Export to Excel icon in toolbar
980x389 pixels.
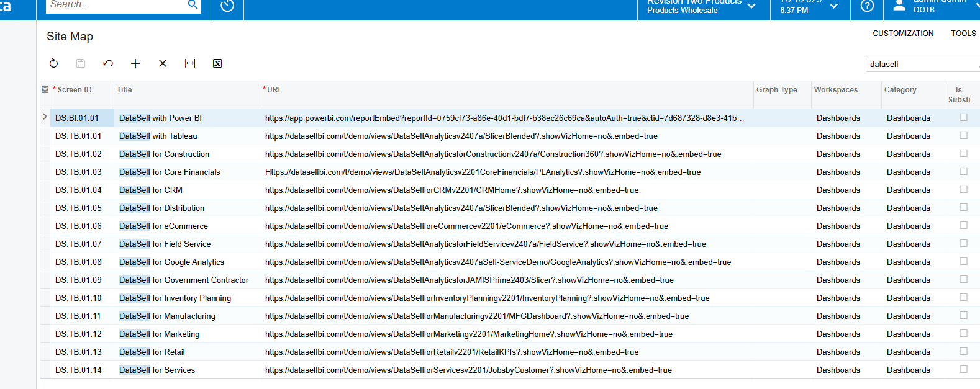tap(217, 63)
